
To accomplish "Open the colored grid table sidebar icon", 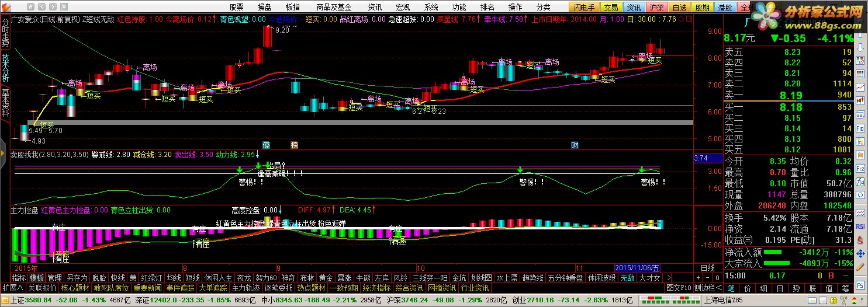I will coord(860,74).
